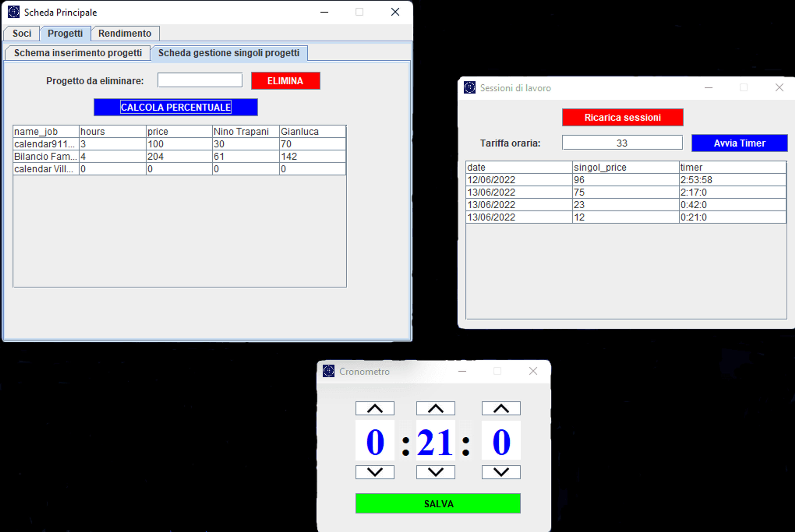Click the Gianluca column header

click(313, 132)
